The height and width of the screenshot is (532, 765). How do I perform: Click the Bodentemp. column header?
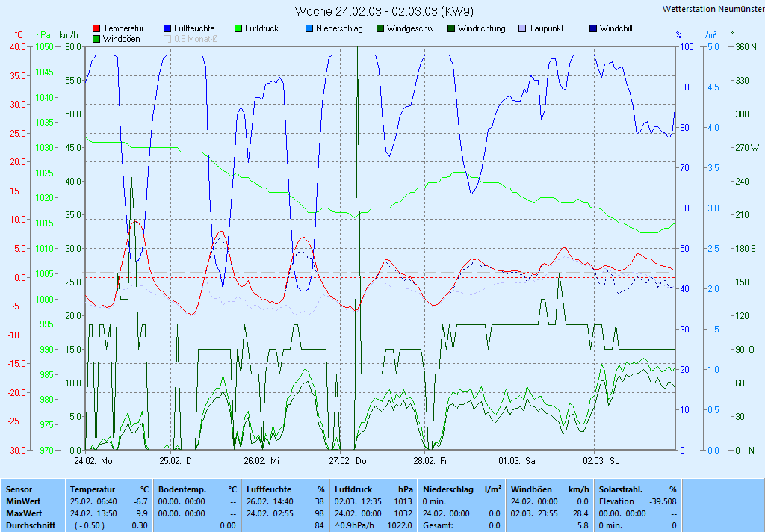coord(182,489)
